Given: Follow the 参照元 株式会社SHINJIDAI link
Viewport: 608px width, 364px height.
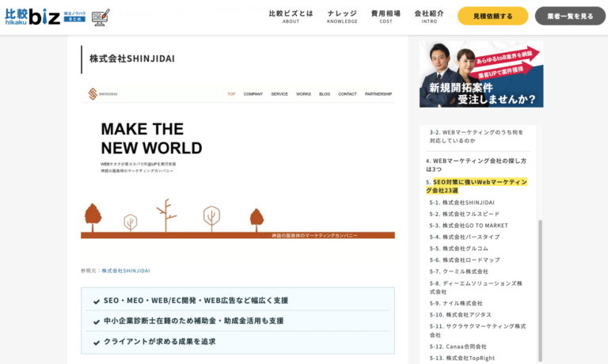Looking at the screenshot, I should pyautogui.click(x=126, y=271).
